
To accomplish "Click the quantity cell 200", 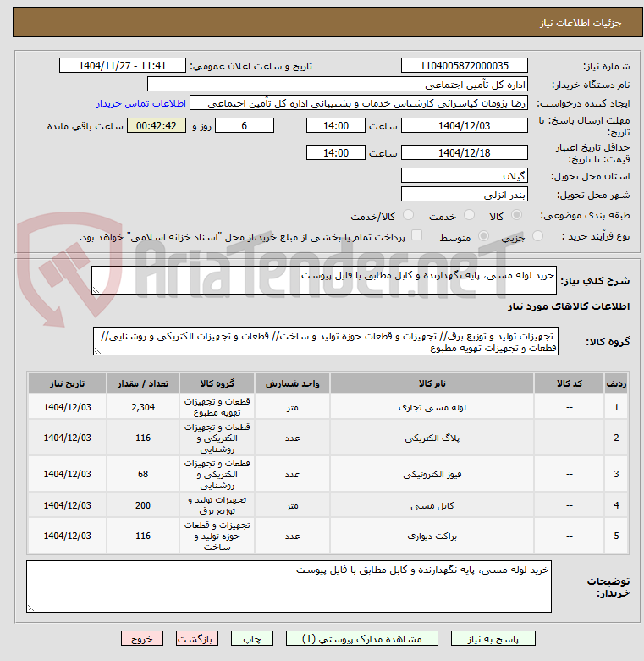I will tap(143, 505).
